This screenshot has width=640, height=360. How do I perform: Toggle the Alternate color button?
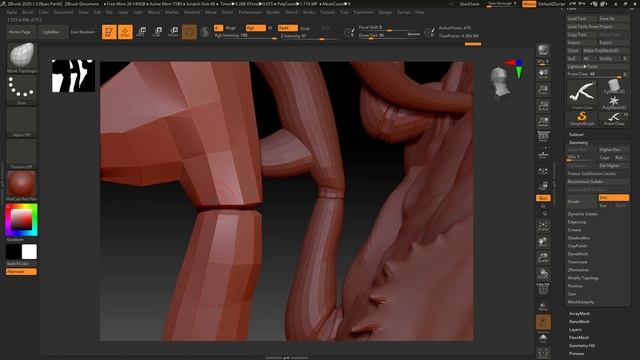coord(21,271)
